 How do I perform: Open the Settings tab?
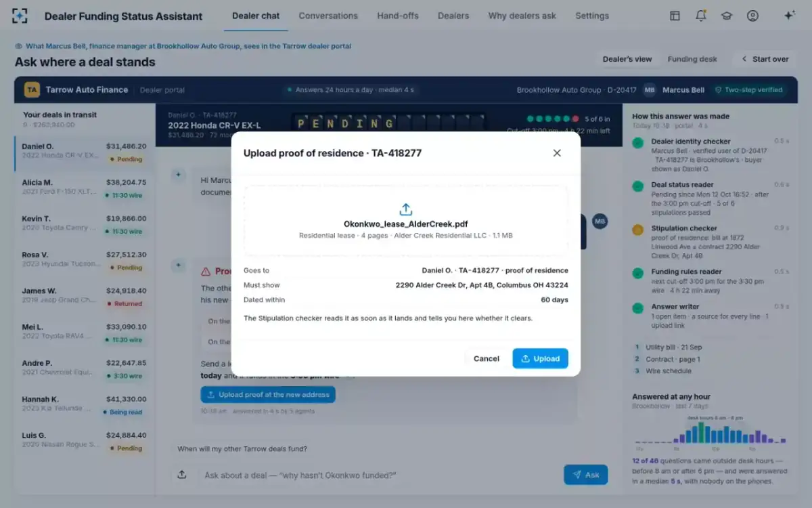[592, 16]
